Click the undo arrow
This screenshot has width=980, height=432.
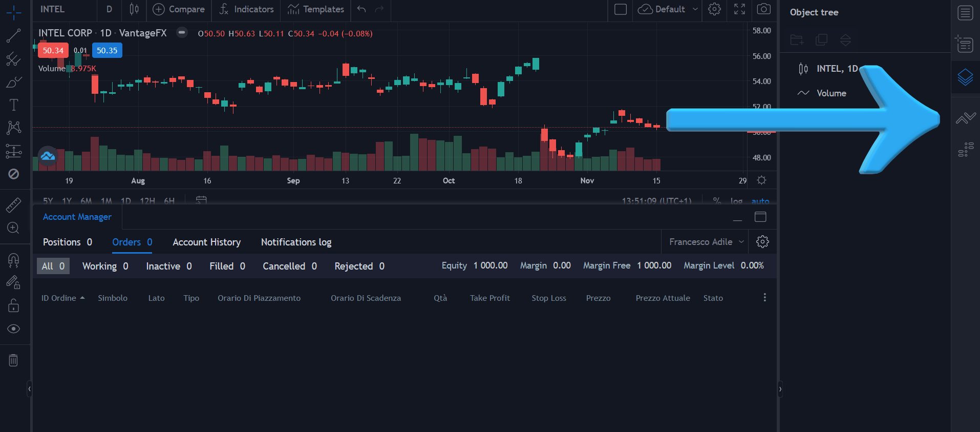[x=361, y=9]
